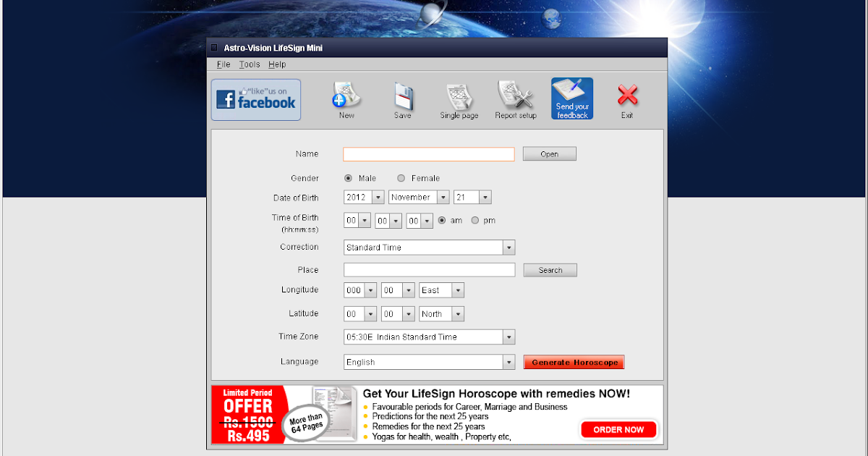Screen dimensions: 868x456
Task: Expand the Time Zone dropdown
Action: click(x=429, y=337)
